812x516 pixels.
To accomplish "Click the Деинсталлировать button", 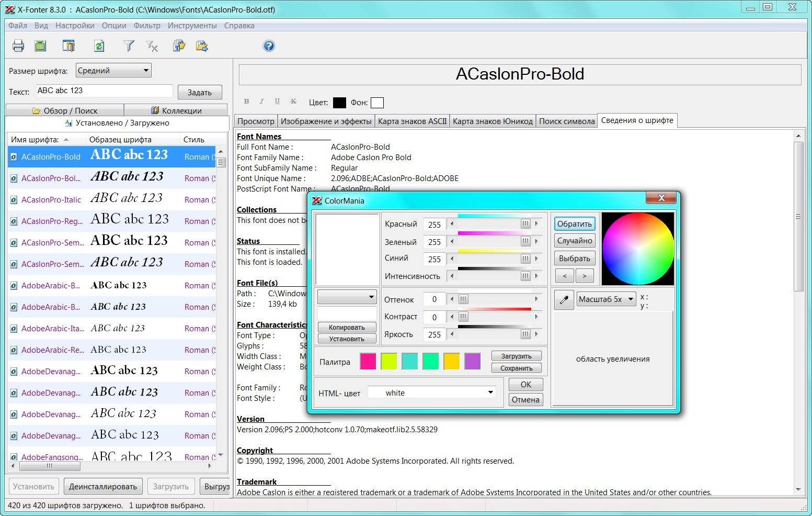I will 103,487.
